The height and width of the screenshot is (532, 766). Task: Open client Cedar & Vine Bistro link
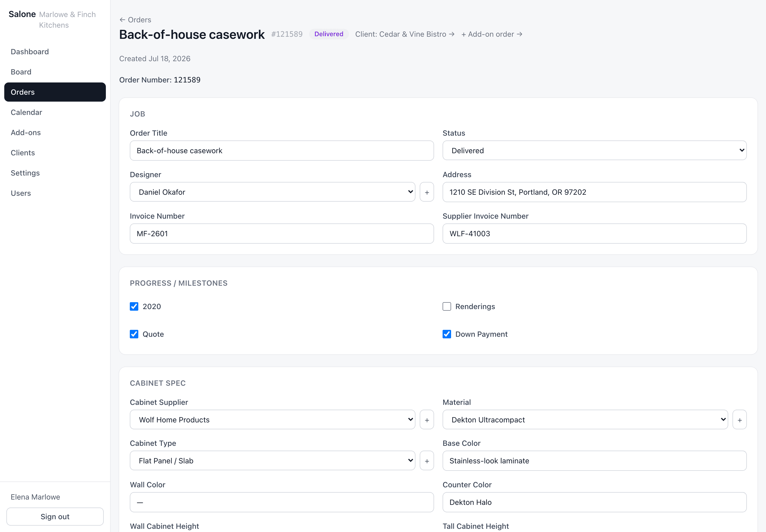pyautogui.click(x=405, y=34)
